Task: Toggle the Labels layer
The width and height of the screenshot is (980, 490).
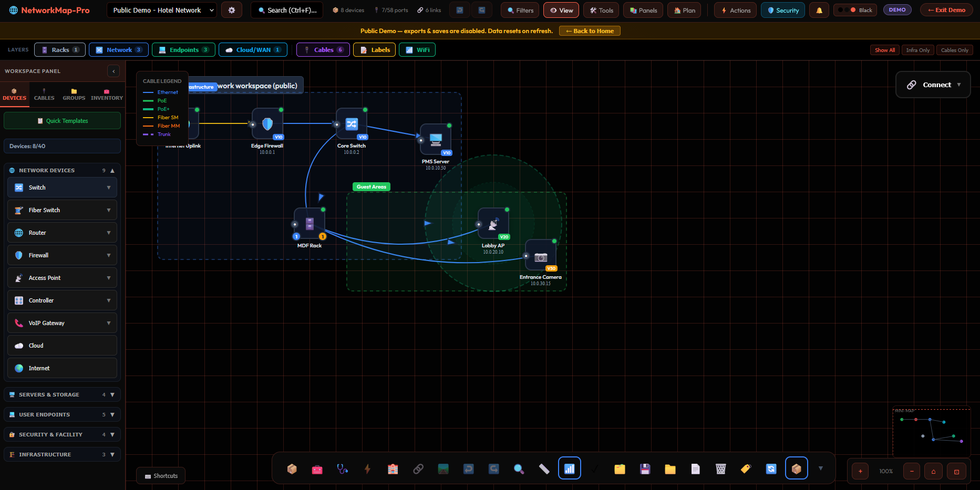Action: (374, 49)
